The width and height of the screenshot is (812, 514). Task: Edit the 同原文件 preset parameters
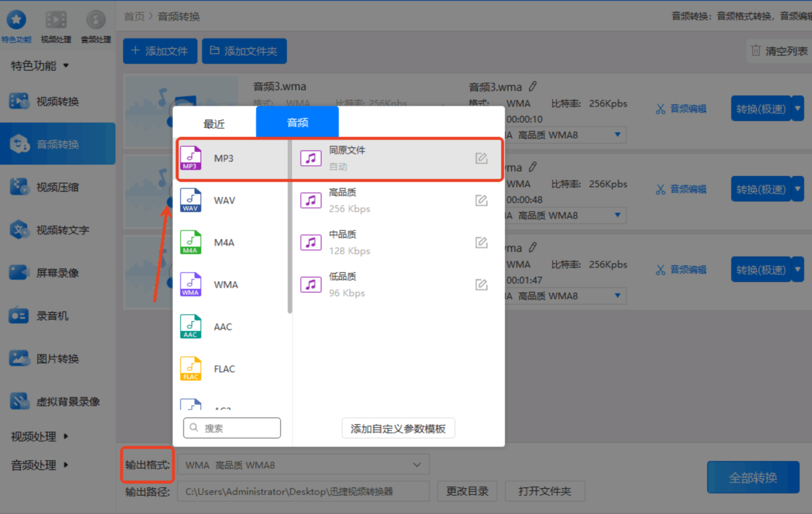[x=481, y=158]
